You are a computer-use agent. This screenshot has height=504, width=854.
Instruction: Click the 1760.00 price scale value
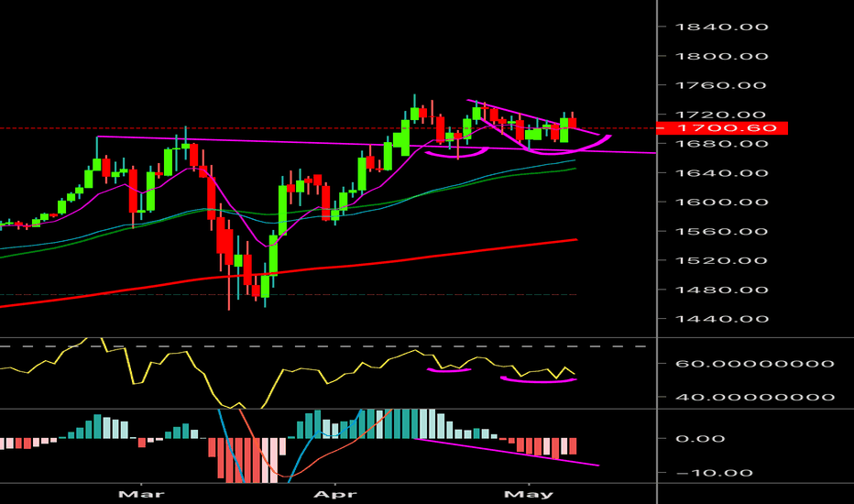[x=722, y=85]
